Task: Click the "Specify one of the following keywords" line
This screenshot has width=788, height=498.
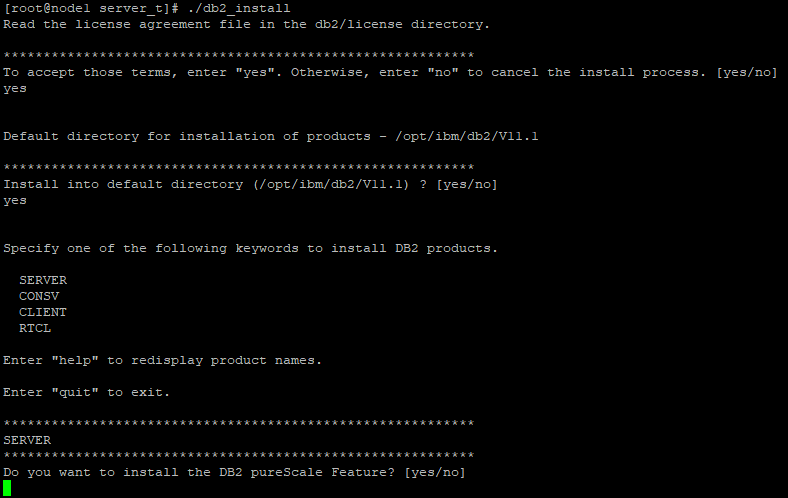Action: 250,248
